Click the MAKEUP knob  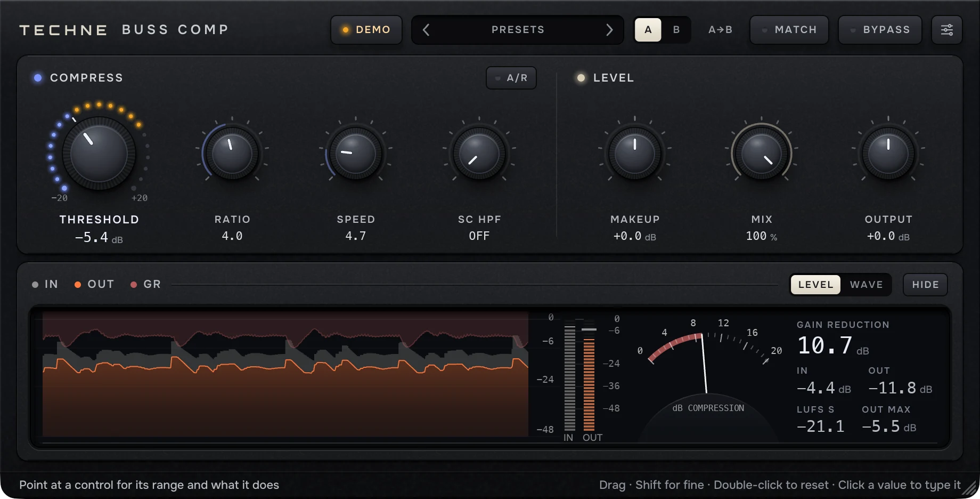click(635, 154)
